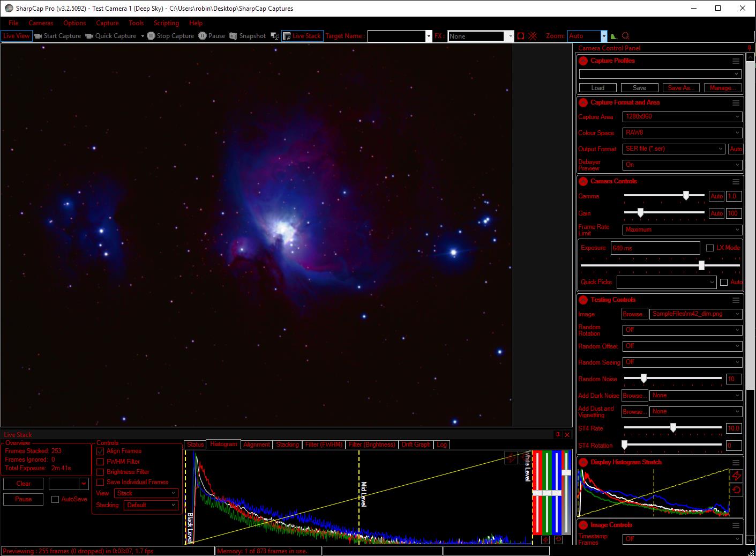This screenshot has height=556, width=756.
Task: Click the reset icon in Display Histogram Stretch
Action: click(736, 490)
